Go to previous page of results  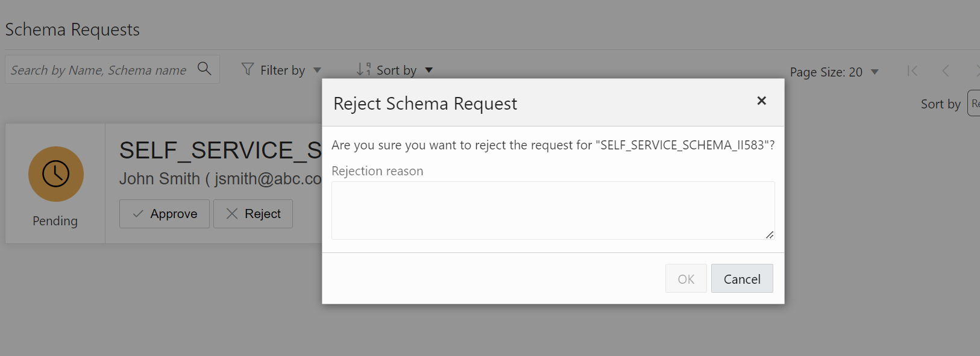946,71
